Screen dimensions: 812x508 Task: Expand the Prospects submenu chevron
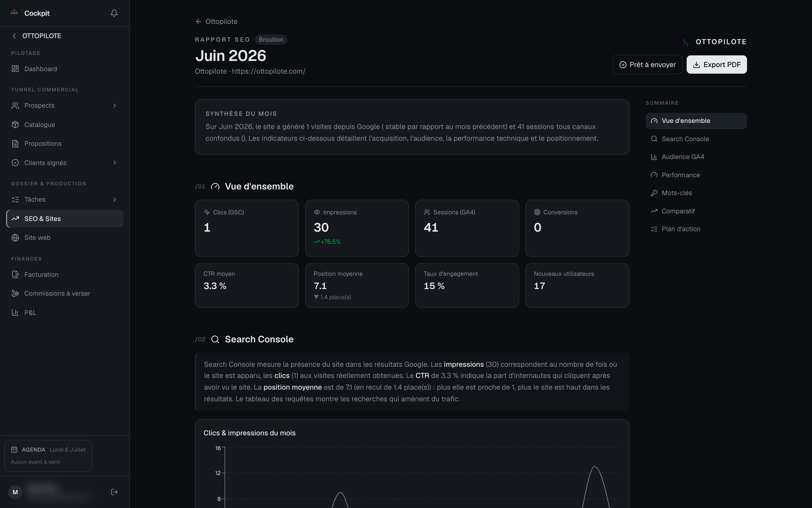[115, 105]
